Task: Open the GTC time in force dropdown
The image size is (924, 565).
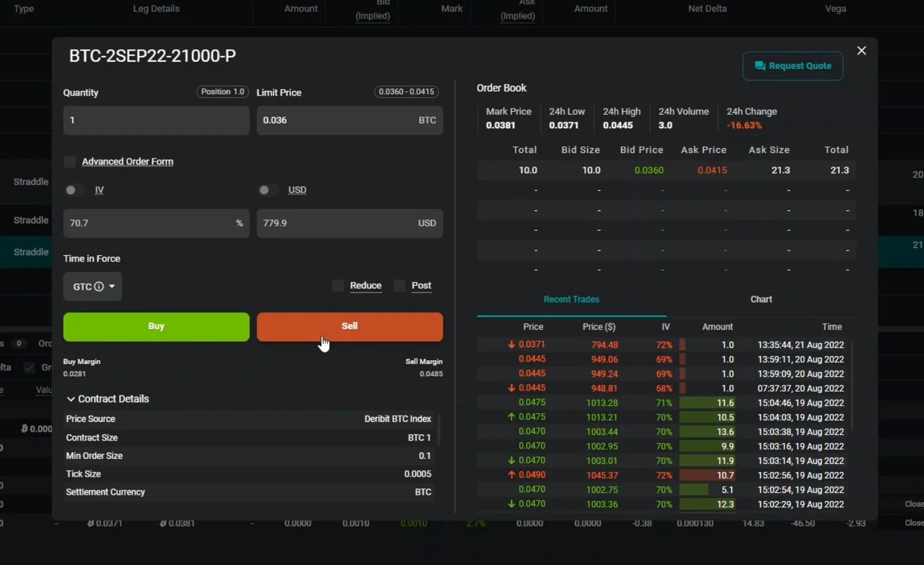Action: point(92,287)
